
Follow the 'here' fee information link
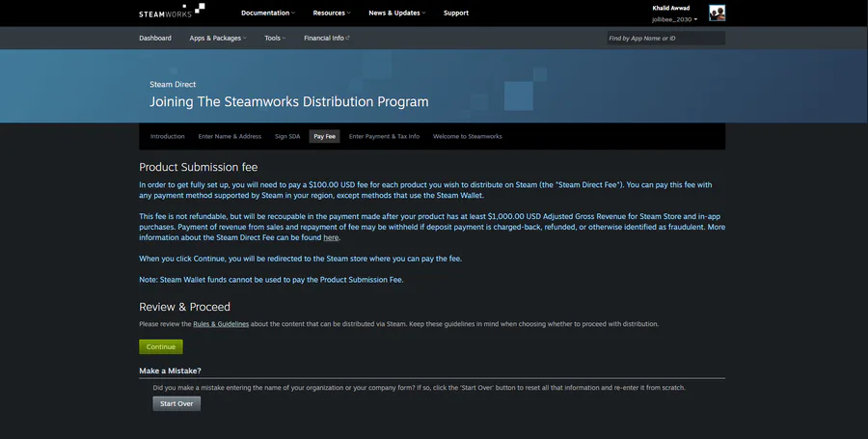(x=331, y=237)
